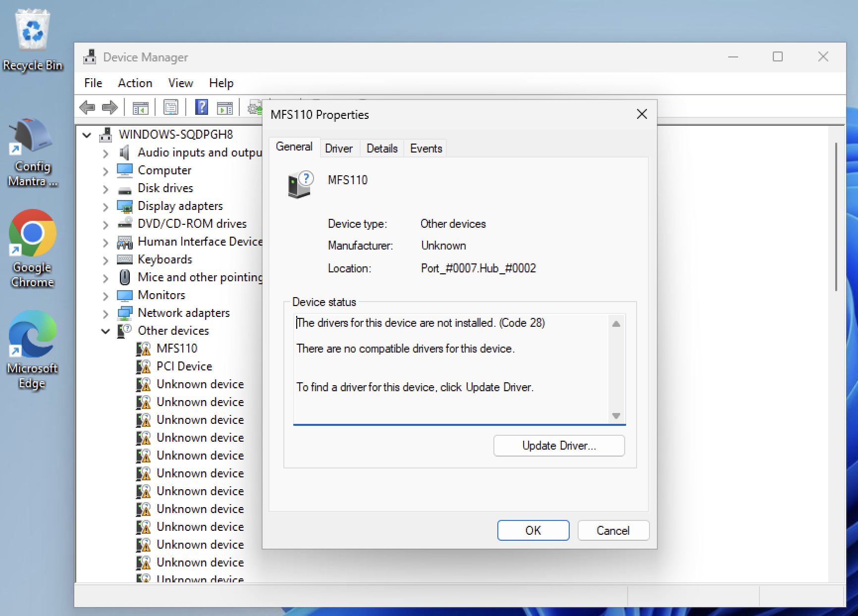Open the Recycle Bin desktop icon
The width and height of the screenshot is (858, 616).
(x=33, y=41)
